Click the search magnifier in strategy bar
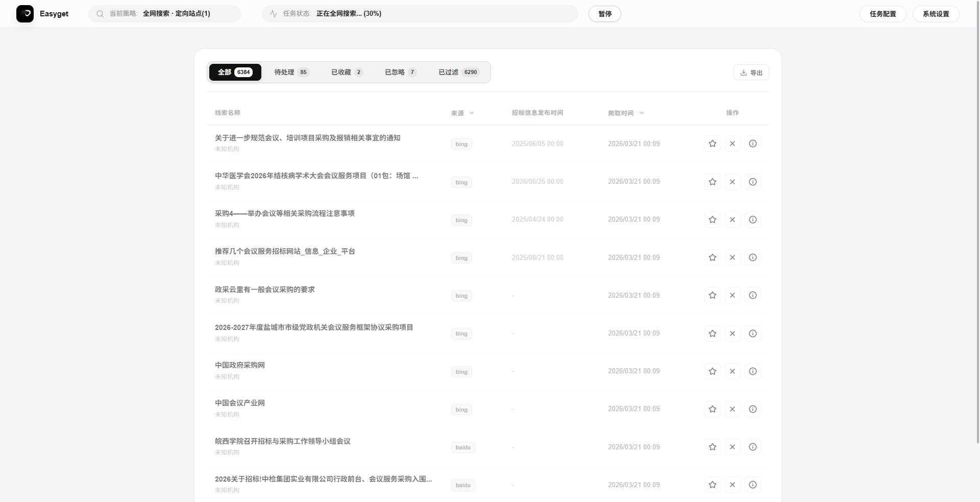This screenshot has width=980, height=502. [100, 14]
